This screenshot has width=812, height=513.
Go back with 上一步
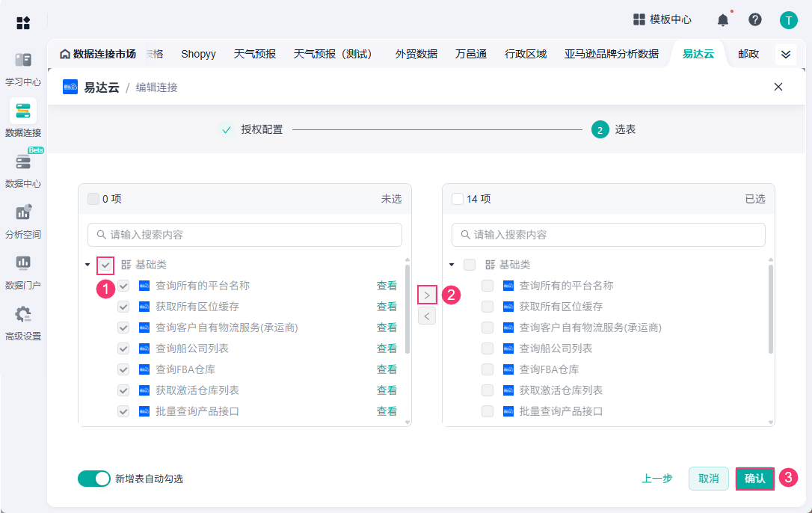point(657,479)
